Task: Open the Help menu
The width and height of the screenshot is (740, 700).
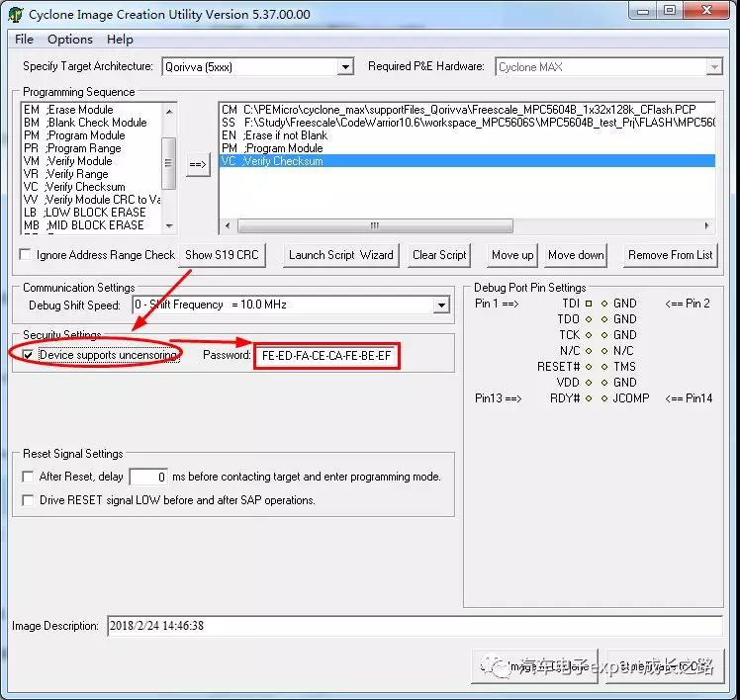Action: [120, 40]
